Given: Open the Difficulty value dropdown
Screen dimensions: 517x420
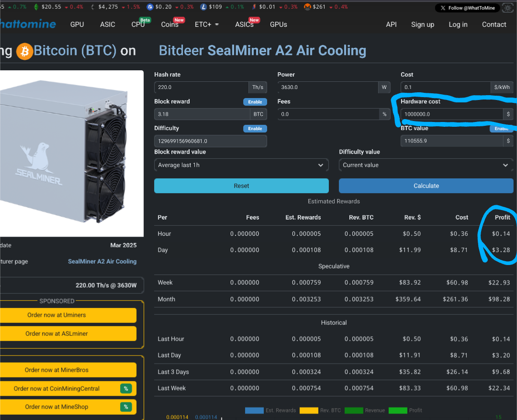Looking at the screenshot, I should click(x=426, y=165).
